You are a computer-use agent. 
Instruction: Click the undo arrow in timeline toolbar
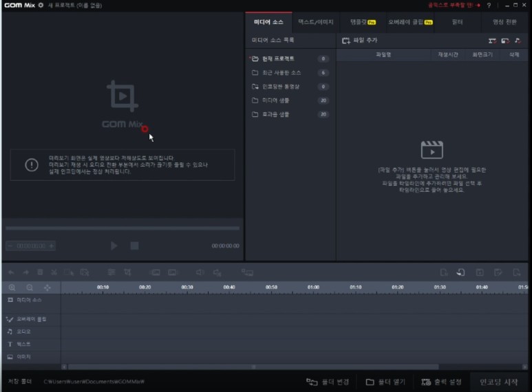(11, 272)
